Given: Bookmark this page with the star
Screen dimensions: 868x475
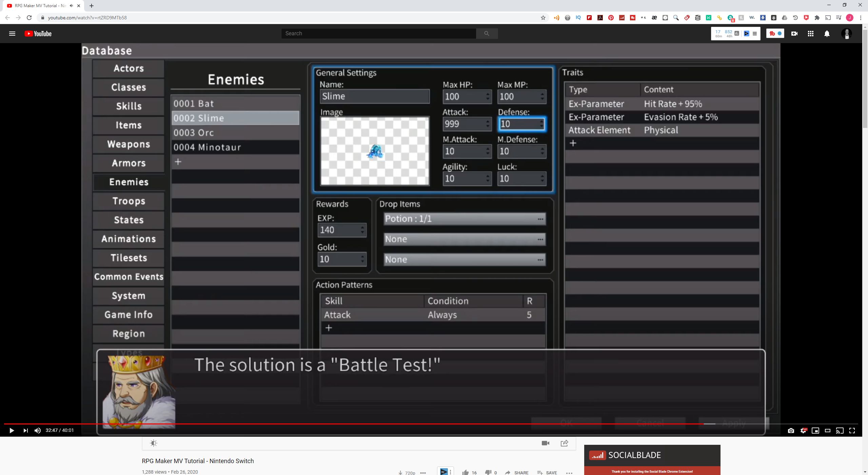Looking at the screenshot, I should (x=543, y=18).
